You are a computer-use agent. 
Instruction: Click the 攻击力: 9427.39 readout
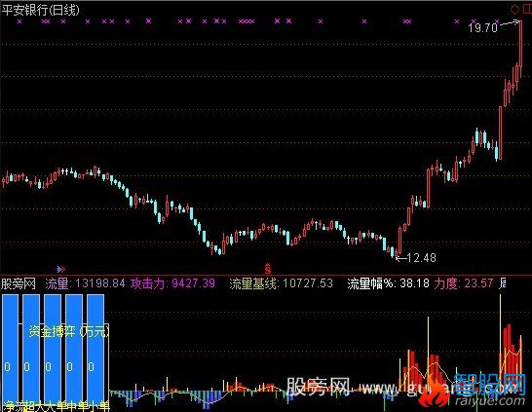(172, 283)
